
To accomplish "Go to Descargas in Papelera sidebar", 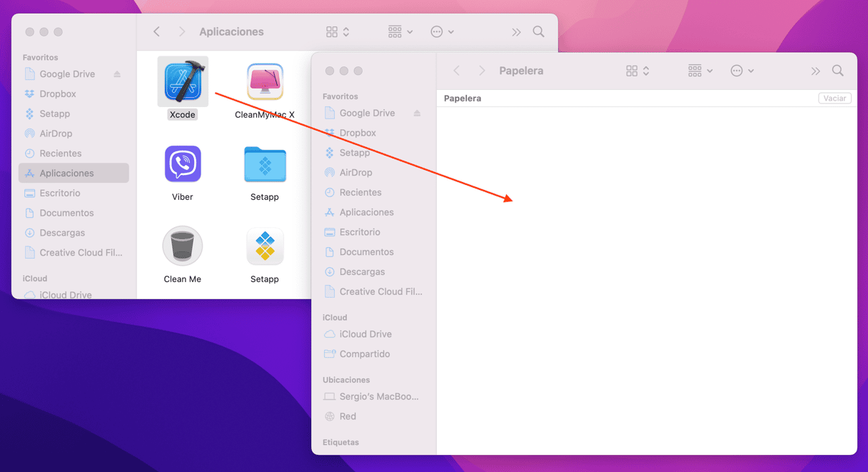I will click(362, 271).
